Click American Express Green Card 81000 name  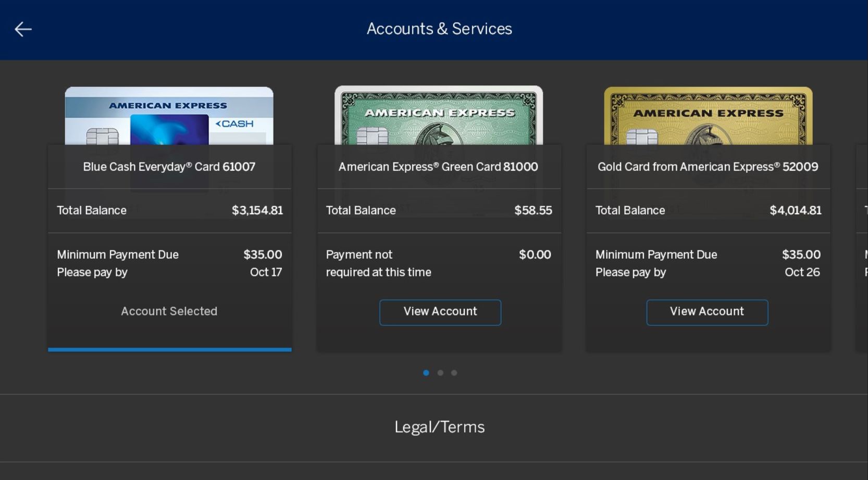[x=438, y=167]
